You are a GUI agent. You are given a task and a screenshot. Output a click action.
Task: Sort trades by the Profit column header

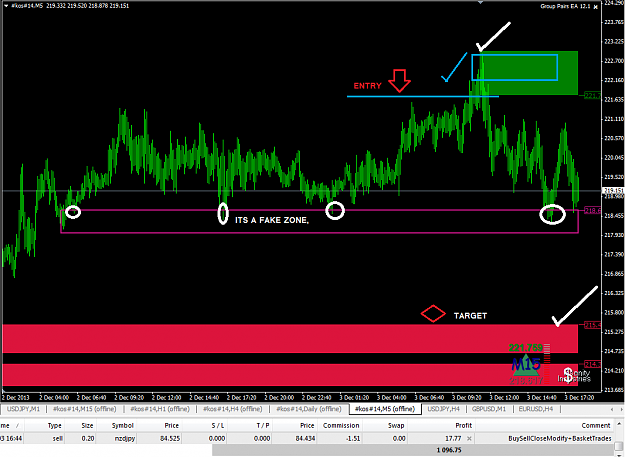pyautogui.click(x=442, y=426)
